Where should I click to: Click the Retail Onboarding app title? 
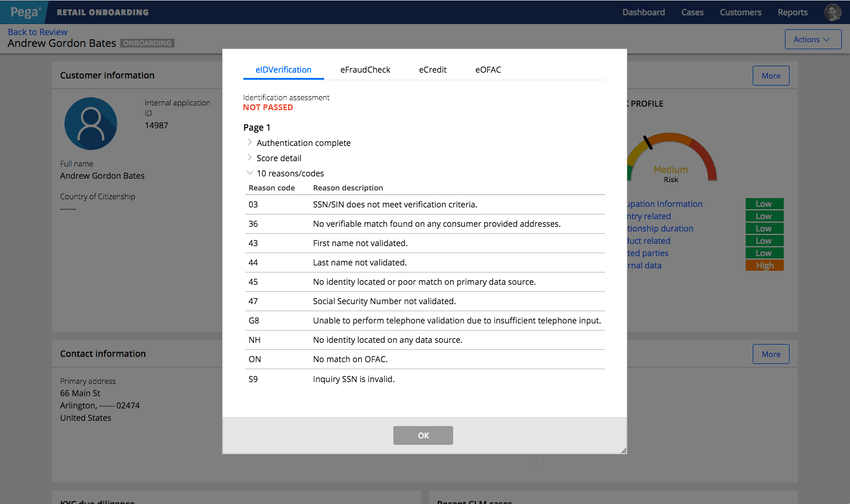coord(103,12)
